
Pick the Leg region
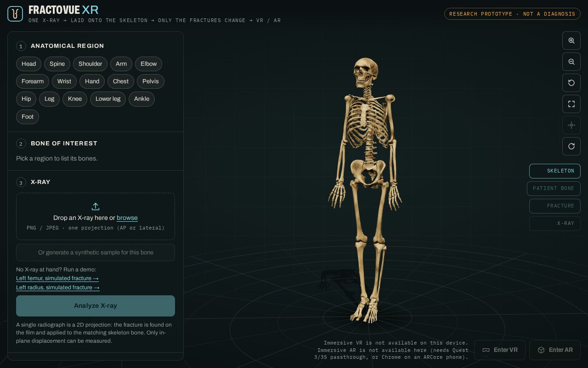pos(49,99)
